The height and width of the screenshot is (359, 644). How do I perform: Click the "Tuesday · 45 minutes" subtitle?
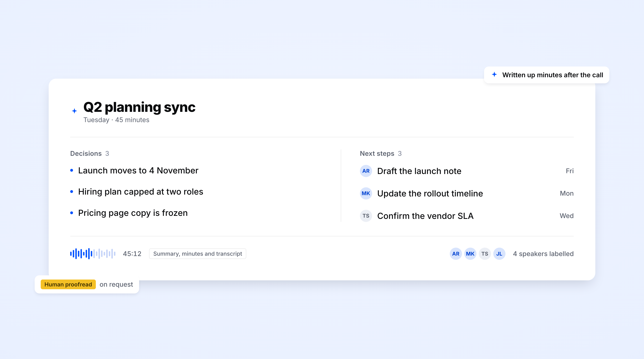(116, 120)
